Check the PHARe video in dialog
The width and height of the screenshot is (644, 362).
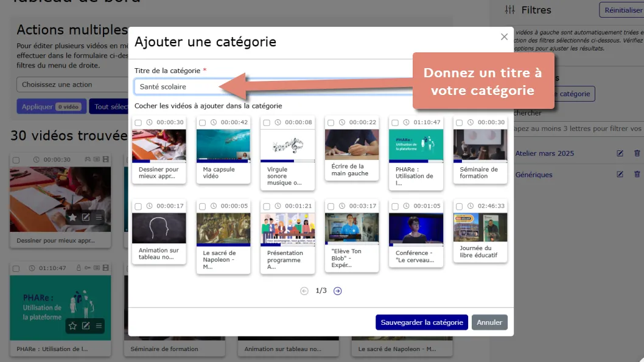click(395, 123)
